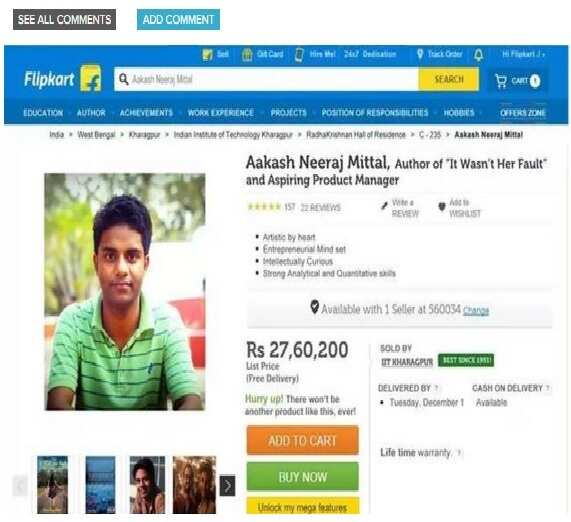Open the Work Experience menu
The image size is (571, 522).
pyautogui.click(x=221, y=113)
